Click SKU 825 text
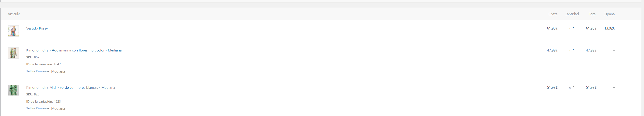The width and height of the screenshot is (644, 116). (x=33, y=94)
